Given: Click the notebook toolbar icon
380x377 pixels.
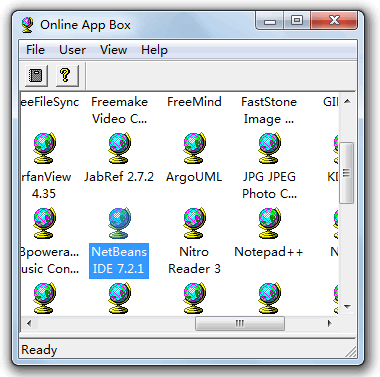Looking at the screenshot, I should pyautogui.click(x=36, y=75).
